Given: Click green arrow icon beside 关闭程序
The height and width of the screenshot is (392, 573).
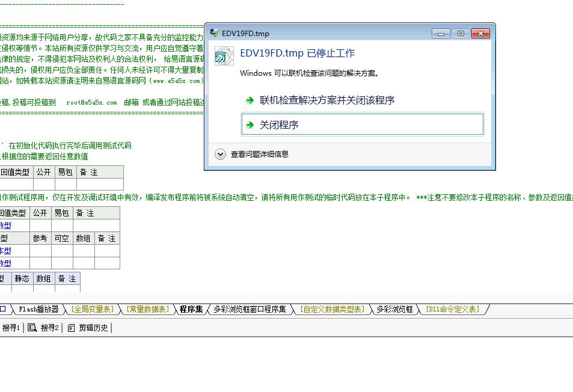Looking at the screenshot, I should [x=250, y=125].
